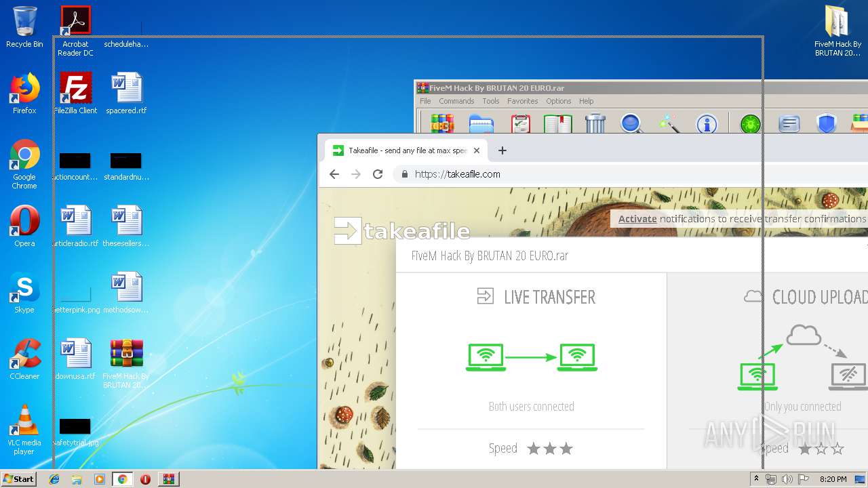The image size is (868, 488).
Task: Go back in Chrome
Action: [x=334, y=174]
